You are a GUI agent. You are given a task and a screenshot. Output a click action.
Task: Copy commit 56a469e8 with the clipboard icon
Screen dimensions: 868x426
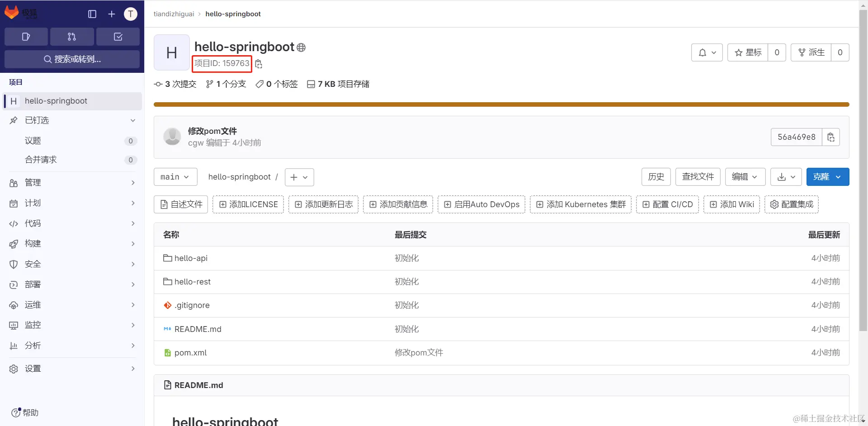pyautogui.click(x=831, y=137)
